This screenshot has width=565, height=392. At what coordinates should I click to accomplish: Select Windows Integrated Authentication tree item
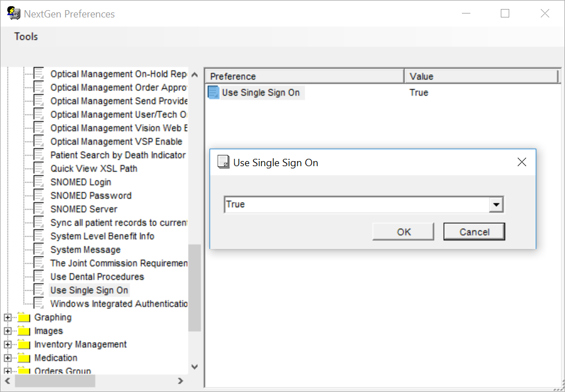[118, 304]
